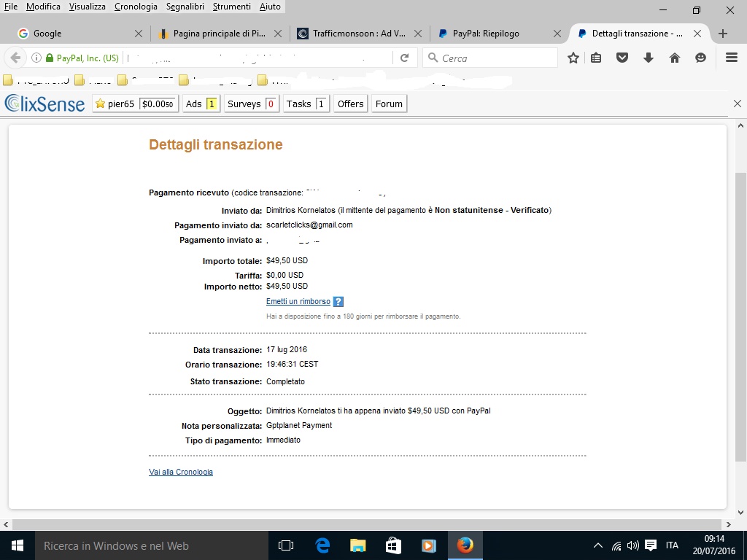Open the taskbar clock 09:14 date
This screenshot has width=747, height=560.
click(714, 545)
